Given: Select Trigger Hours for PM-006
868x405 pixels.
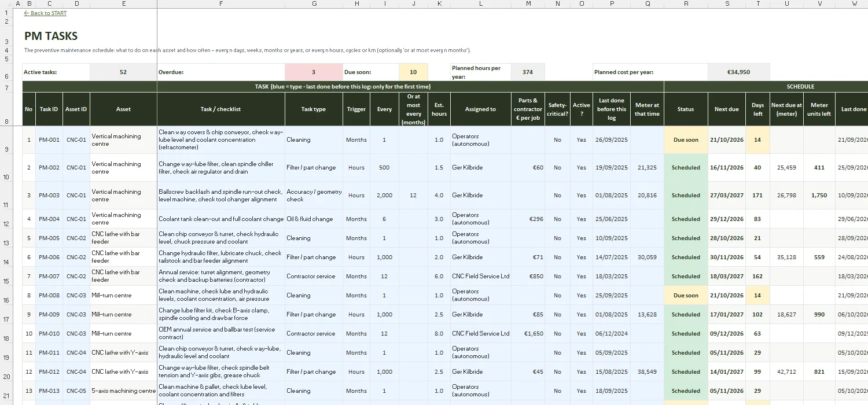Looking at the screenshot, I should pyautogui.click(x=356, y=257).
